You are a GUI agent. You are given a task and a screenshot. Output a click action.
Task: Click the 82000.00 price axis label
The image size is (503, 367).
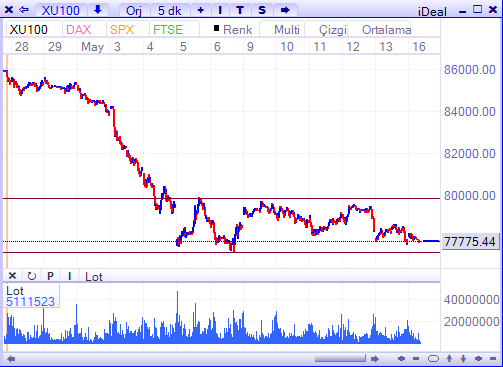[x=470, y=154]
